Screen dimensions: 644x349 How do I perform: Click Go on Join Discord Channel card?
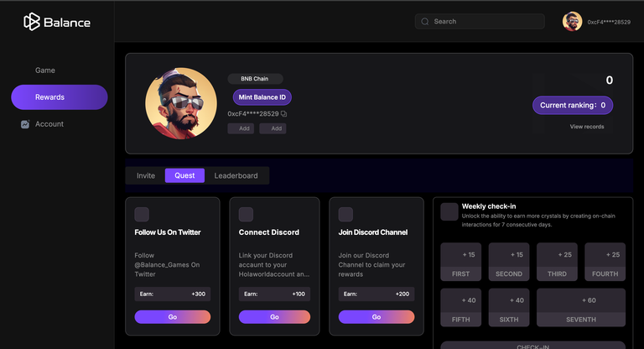coord(377,317)
